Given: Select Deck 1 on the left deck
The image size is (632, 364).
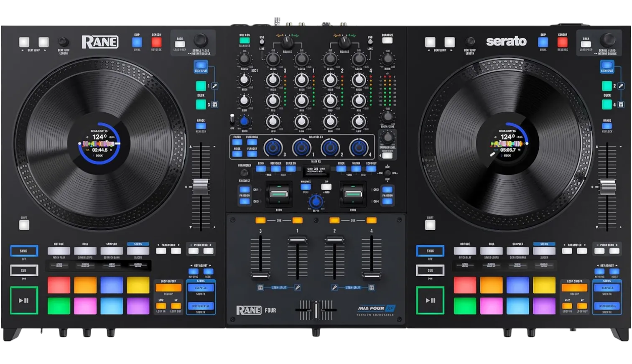Looking at the screenshot, I should point(201,86).
